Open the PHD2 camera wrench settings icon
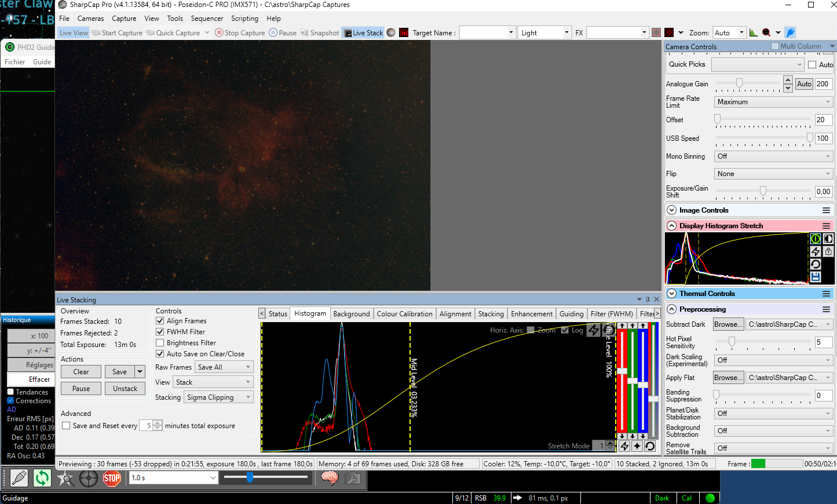The width and height of the screenshot is (837, 504). 352,478
